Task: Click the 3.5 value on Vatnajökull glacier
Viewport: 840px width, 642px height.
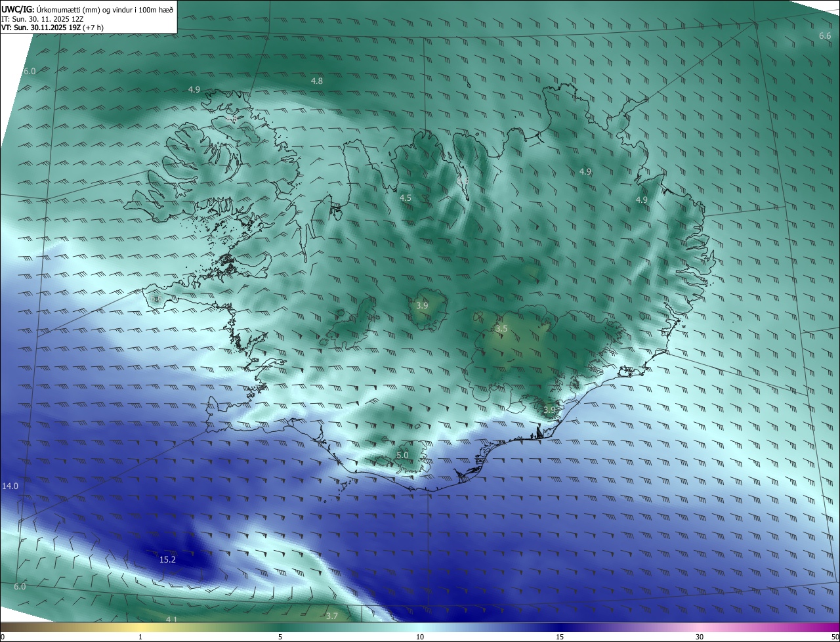Action: click(501, 328)
